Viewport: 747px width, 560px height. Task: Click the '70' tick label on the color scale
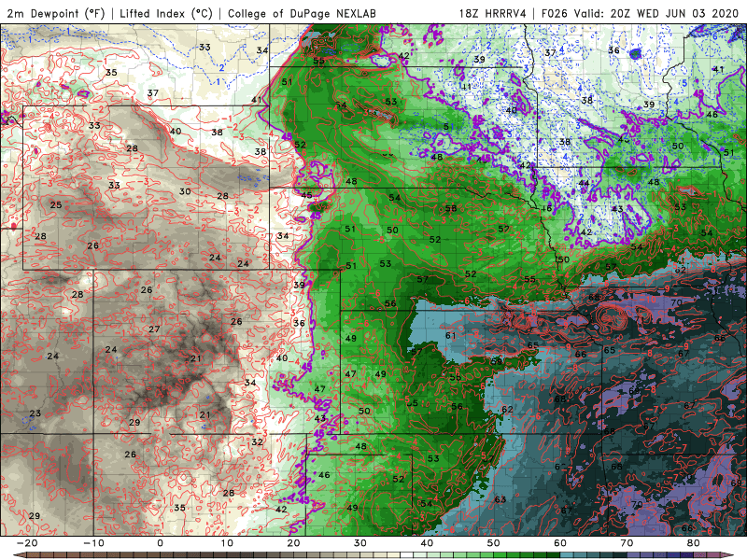click(x=627, y=543)
